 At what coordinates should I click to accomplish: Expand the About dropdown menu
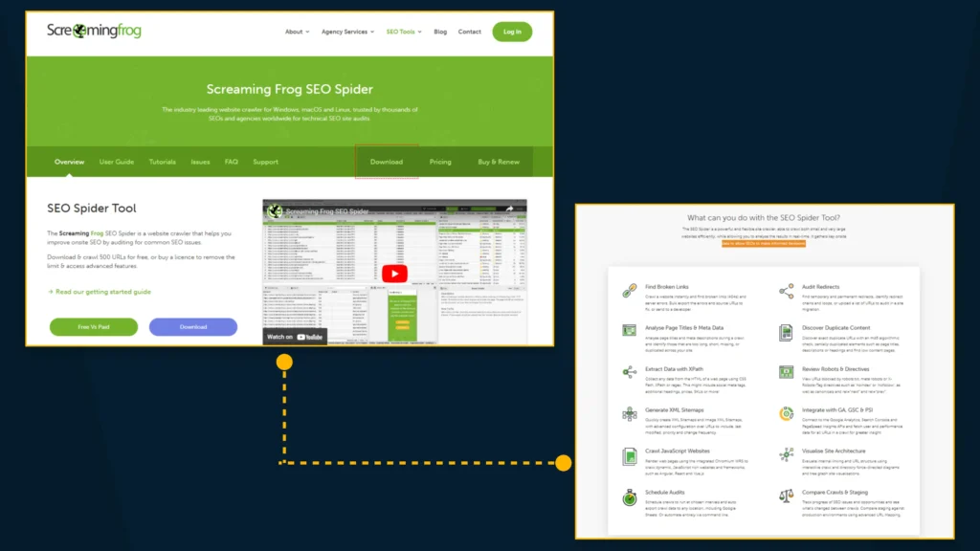pyautogui.click(x=297, y=32)
